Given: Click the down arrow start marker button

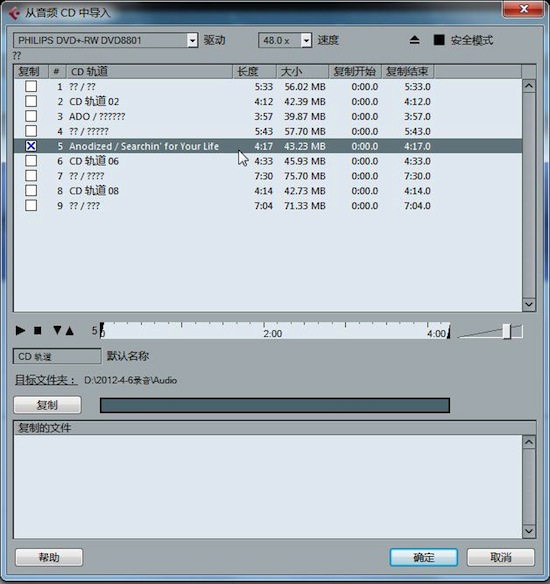Looking at the screenshot, I should pos(57,330).
